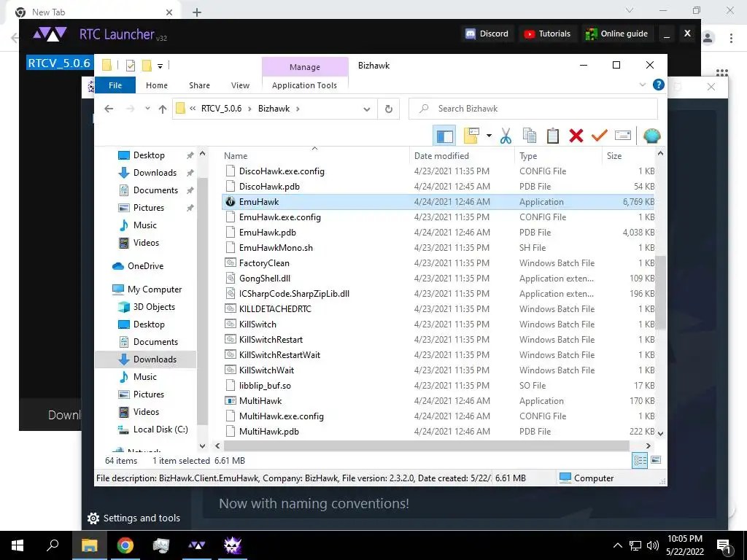Image resolution: width=747 pixels, height=560 pixels.
Task: Select FactoryClean batch file
Action: click(x=438, y=262)
